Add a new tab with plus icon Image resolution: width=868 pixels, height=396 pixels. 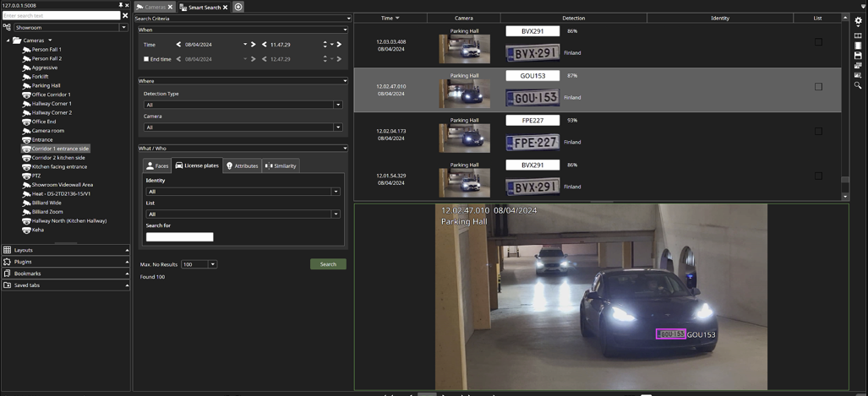point(238,8)
